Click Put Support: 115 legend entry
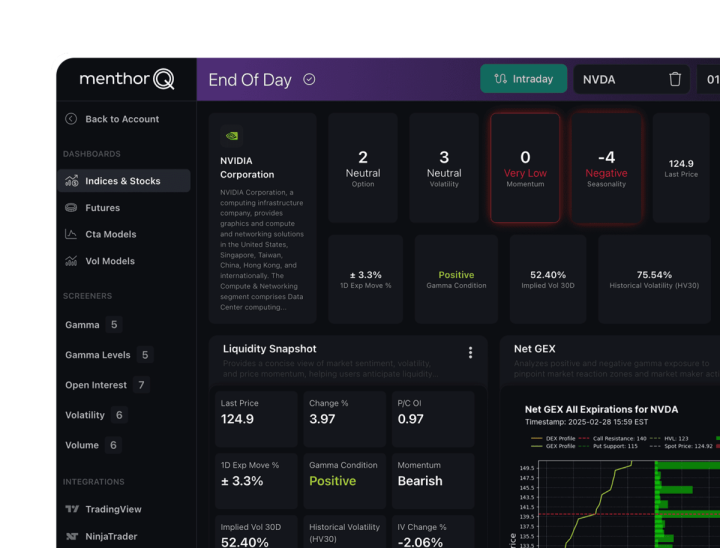 click(x=608, y=446)
